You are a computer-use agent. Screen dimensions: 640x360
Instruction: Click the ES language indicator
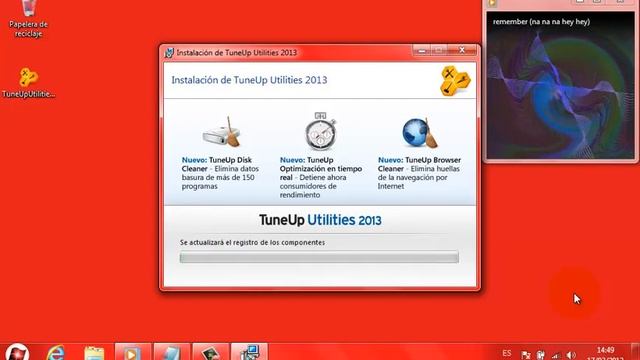[x=507, y=353]
